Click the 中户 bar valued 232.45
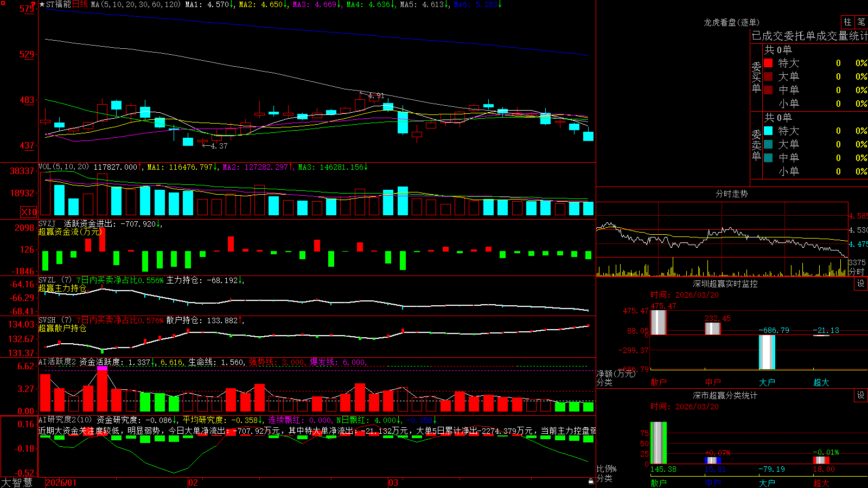Image resolution: width=868 pixels, height=488 pixels. [x=713, y=329]
